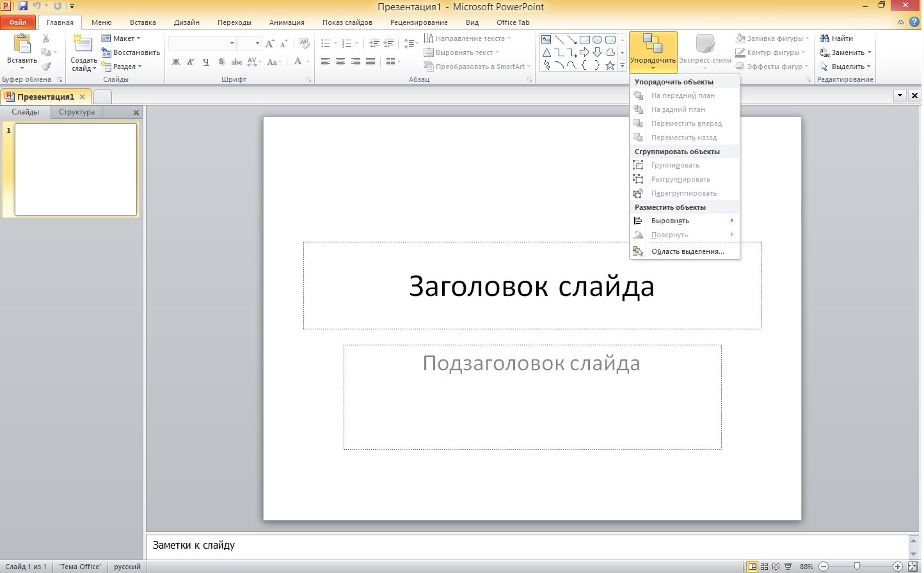Image resolution: width=924 pixels, height=573 pixels.
Task: Switch to the Структура outline pane tab
Action: point(77,112)
